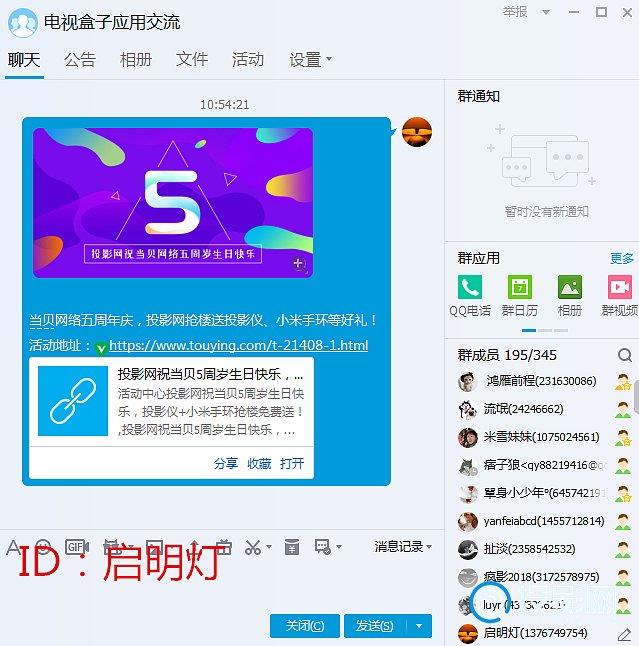
Task: Open the emoji picker in the chat toolbar
Action: [43, 548]
